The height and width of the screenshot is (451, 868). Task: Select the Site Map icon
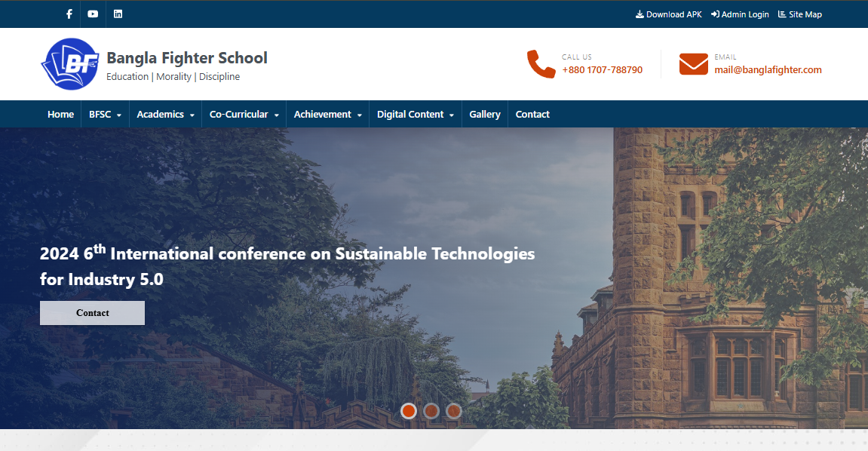click(782, 14)
